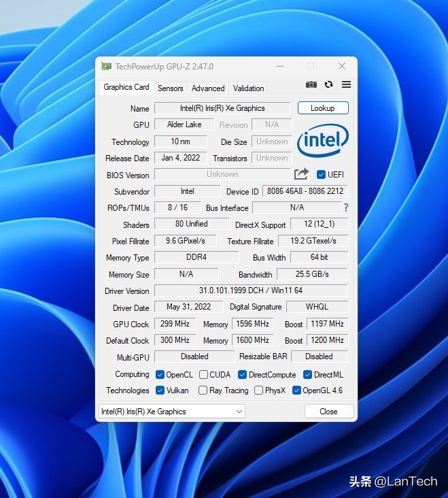Switch to the Advanced tab
This screenshot has height=498, width=448.
208,88
